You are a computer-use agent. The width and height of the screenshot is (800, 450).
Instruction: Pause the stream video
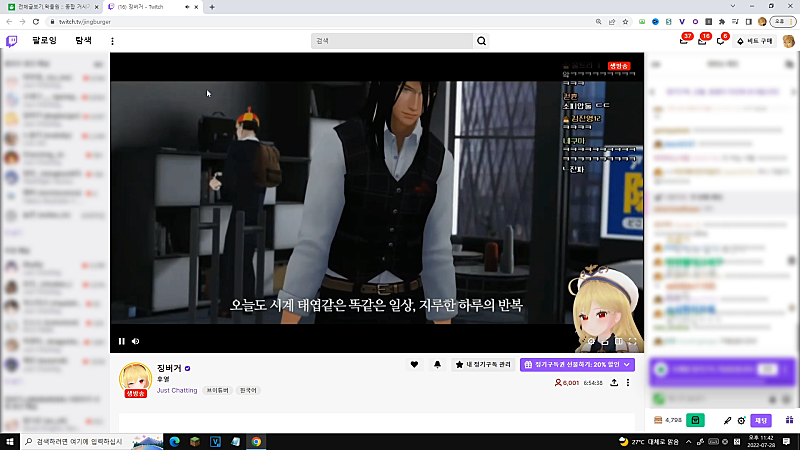tap(121, 341)
